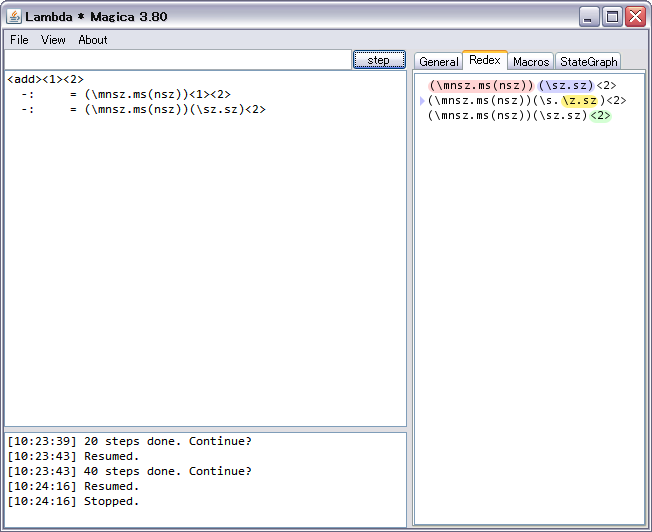Click the expression input field beside step
The image size is (652, 532).
tap(178, 60)
